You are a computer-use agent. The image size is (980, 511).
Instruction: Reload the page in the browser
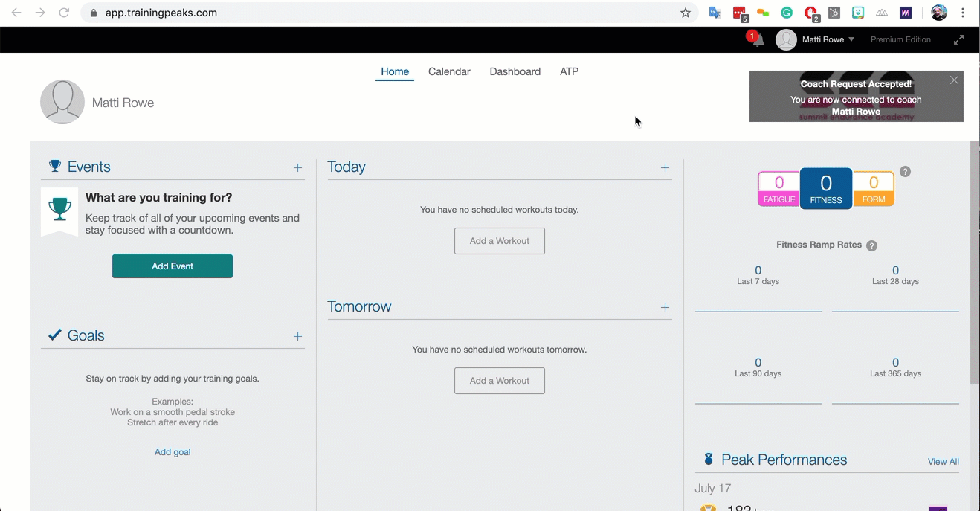click(x=64, y=13)
